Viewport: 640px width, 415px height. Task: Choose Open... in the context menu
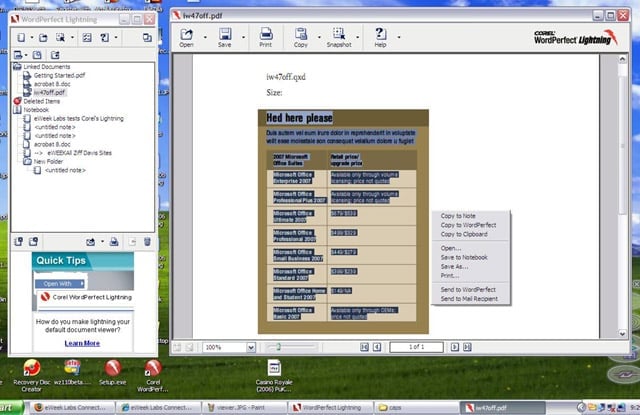(451, 248)
